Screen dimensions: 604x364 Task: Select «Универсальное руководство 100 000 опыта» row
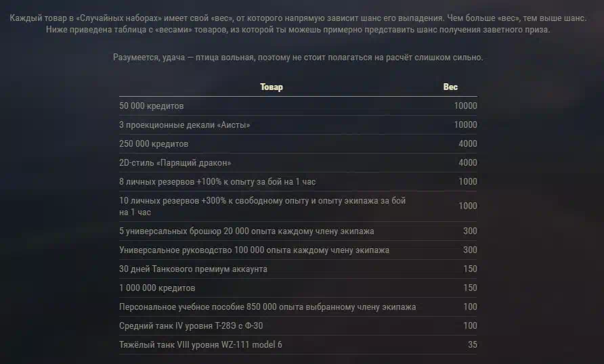[298, 250]
